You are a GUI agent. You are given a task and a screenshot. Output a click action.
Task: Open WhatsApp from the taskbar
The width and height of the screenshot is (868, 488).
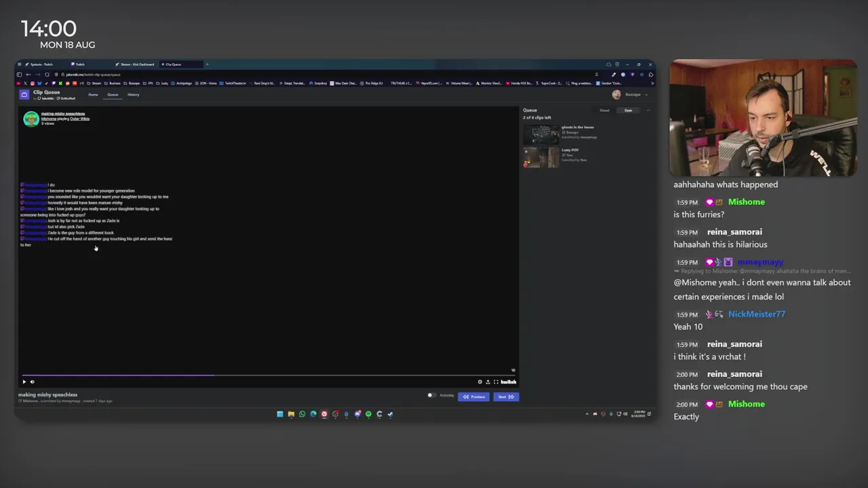click(x=302, y=414)
